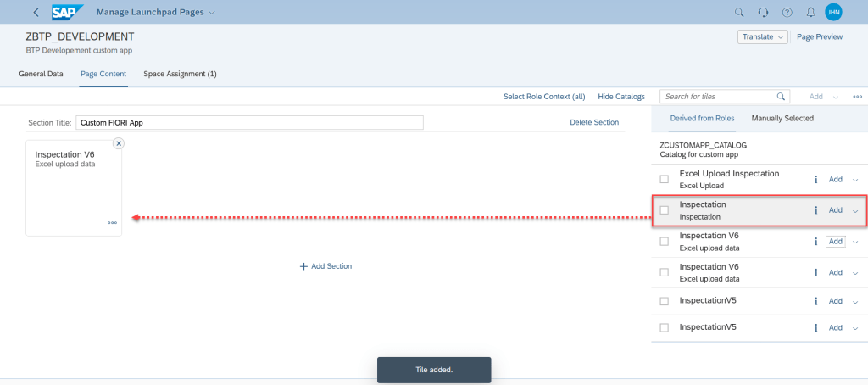Switch to the General Data tab
Image resolution: width=868 pixels, height=385 pixels.
pyautogui.click(x=41, y=74)
